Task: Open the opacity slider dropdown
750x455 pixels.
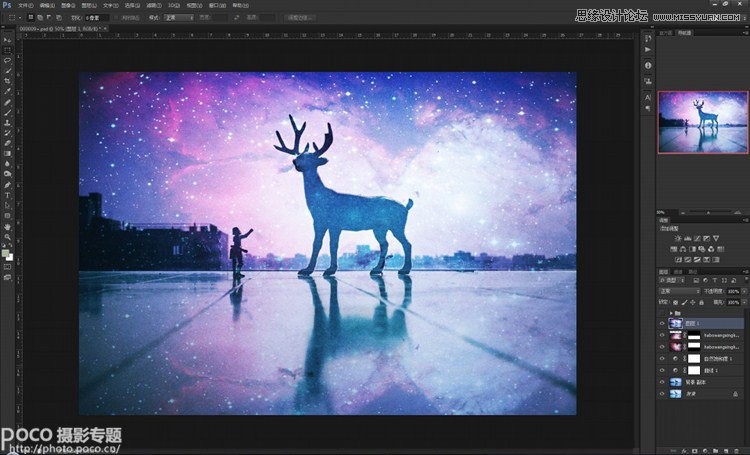Action: click(743, 291)
